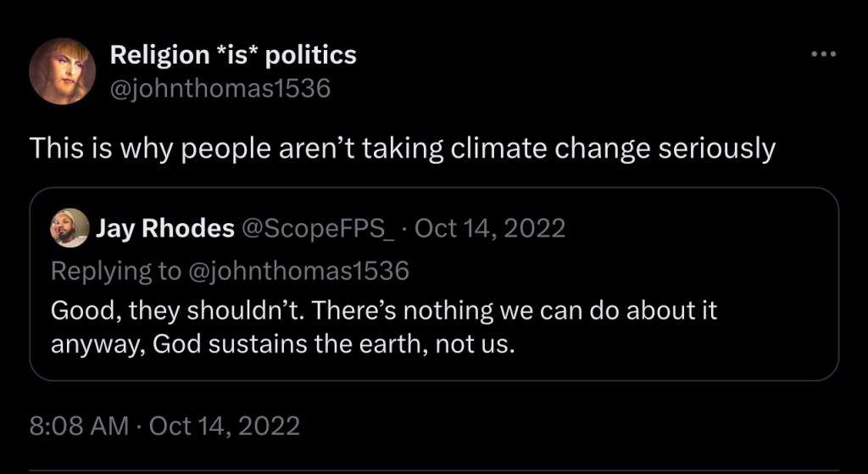Open the quoted tweet body text
Screen dimensions: 868x474
coord(383,328)
